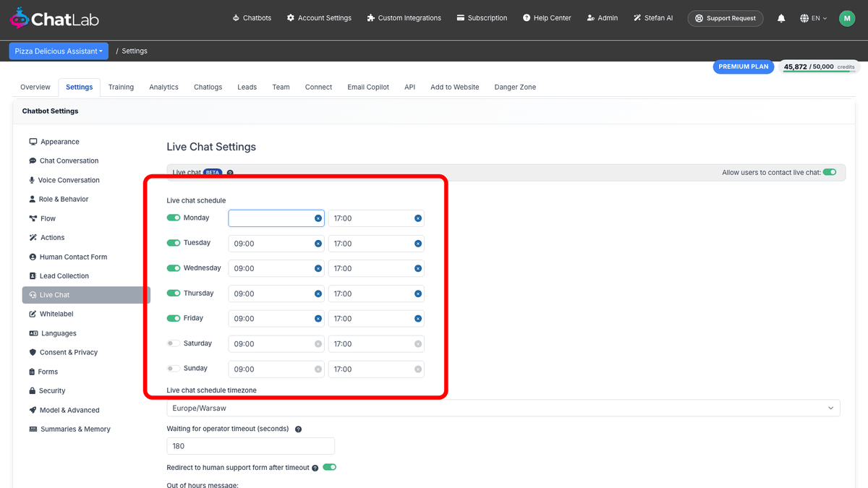
Task: Clear Friday end time 17:00
Action: (x=418, y=319)
